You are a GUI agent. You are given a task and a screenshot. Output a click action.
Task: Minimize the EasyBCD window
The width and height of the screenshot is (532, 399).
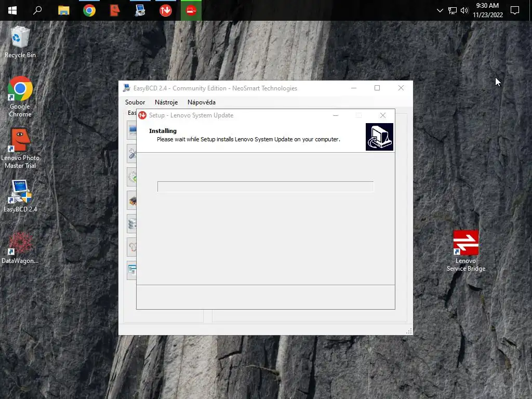click(x=353, y=88)
